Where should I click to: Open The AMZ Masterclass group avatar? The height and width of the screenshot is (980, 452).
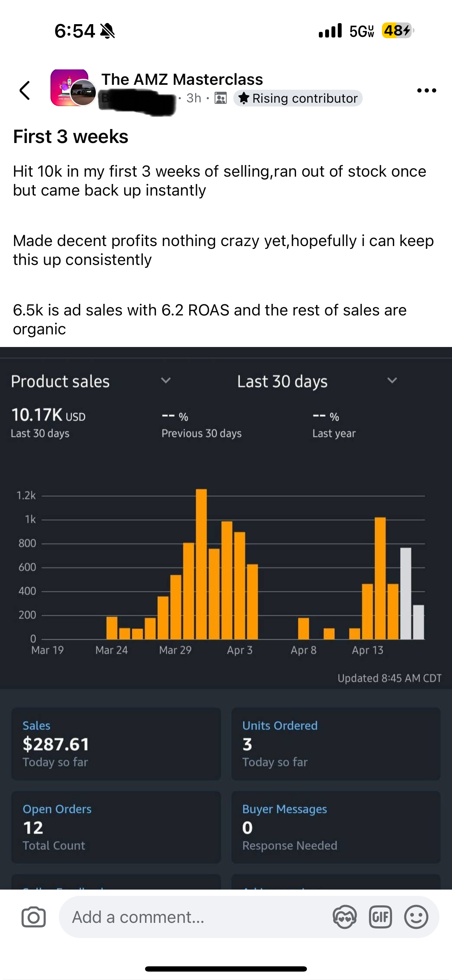[70, 88]
